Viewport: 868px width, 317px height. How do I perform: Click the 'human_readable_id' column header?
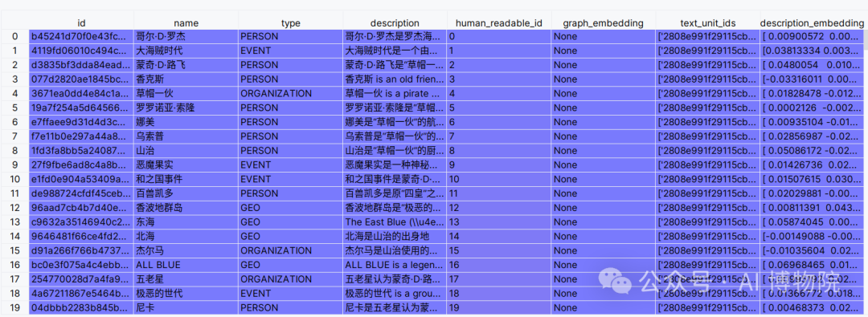click(x=499, y=23)
